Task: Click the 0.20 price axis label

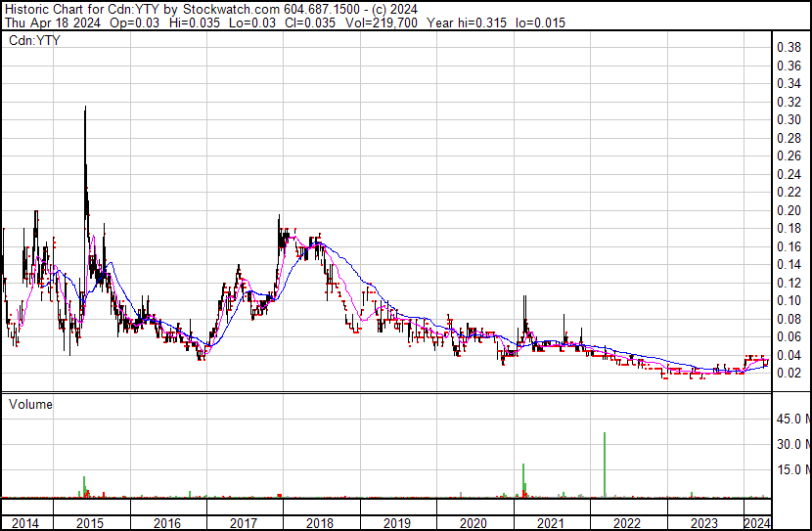Action: pos(789,210)
